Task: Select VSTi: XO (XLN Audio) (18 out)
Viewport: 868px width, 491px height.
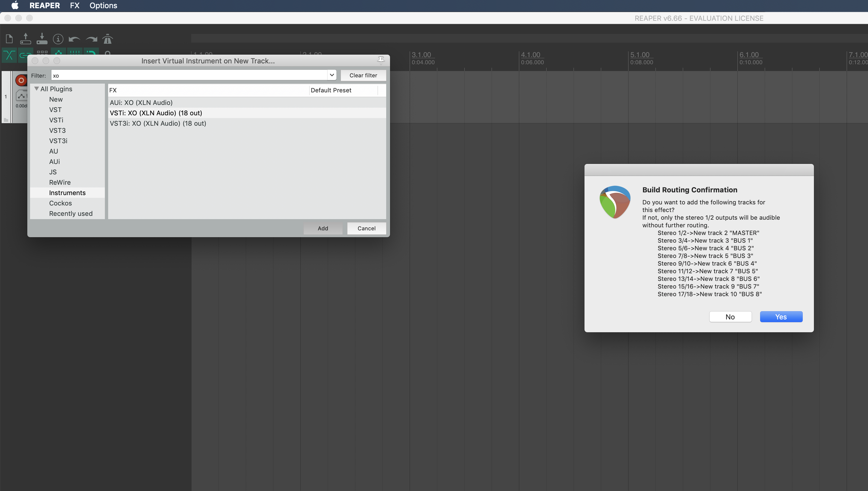Action: [247, 113]
